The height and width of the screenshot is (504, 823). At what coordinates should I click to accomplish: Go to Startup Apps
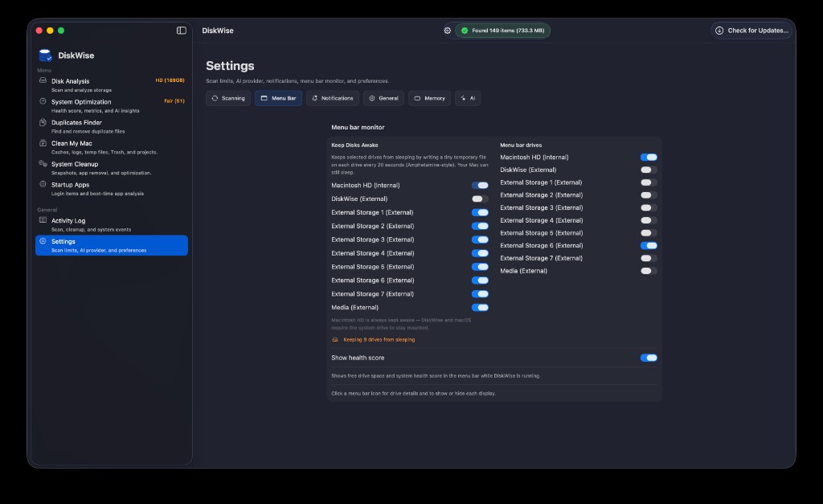point(111,188)
